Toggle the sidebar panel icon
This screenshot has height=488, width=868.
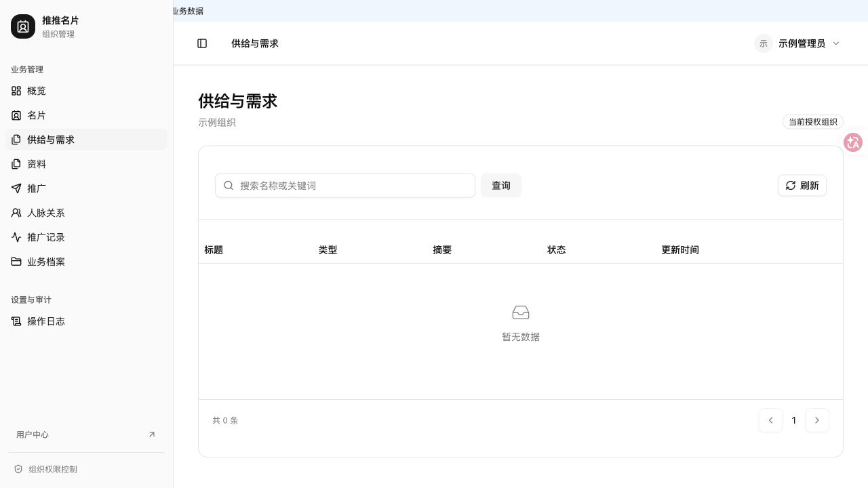pos(202,43)
